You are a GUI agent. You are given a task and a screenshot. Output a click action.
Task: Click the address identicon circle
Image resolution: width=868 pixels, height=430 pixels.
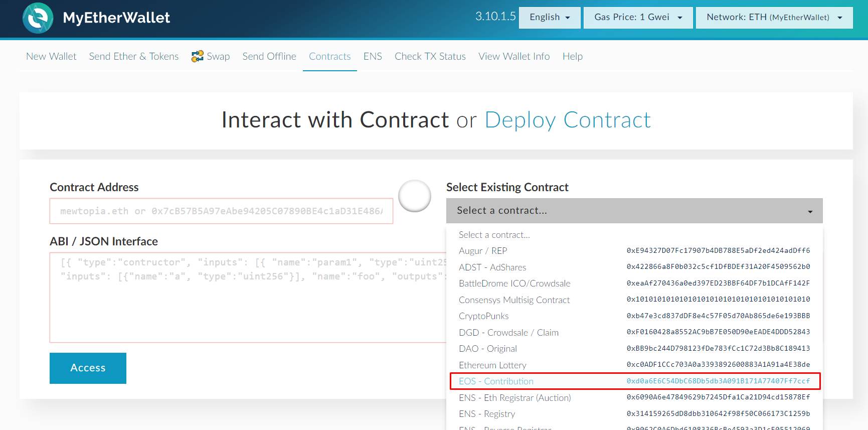(x=415, y=196)
